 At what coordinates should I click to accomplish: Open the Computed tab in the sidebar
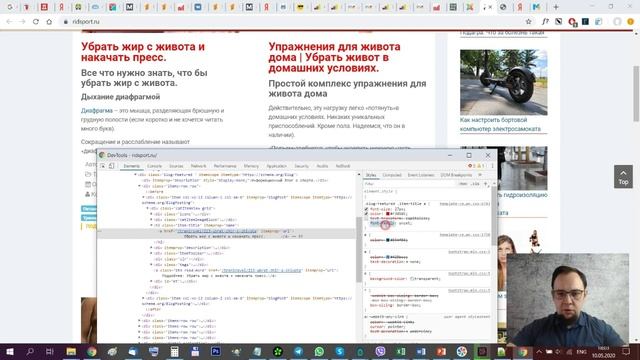point(392,175)
